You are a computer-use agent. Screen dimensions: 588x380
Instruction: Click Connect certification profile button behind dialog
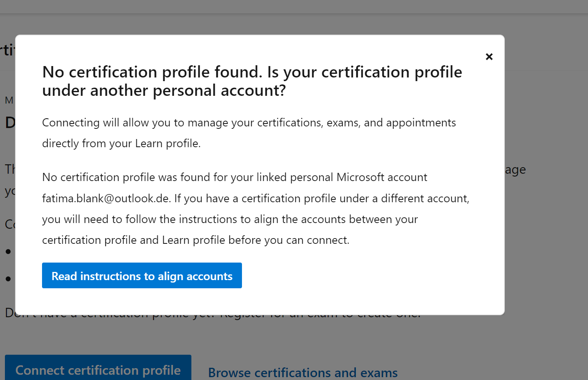[x=98, y=368]
